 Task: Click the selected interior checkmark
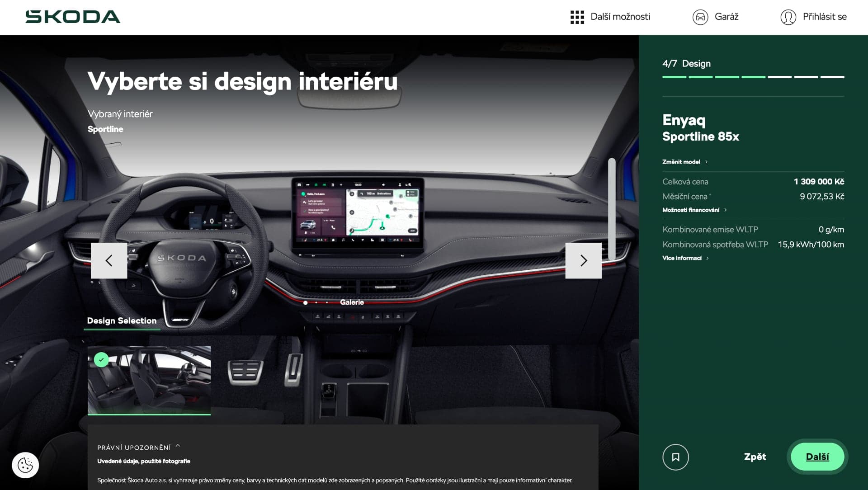101,360
